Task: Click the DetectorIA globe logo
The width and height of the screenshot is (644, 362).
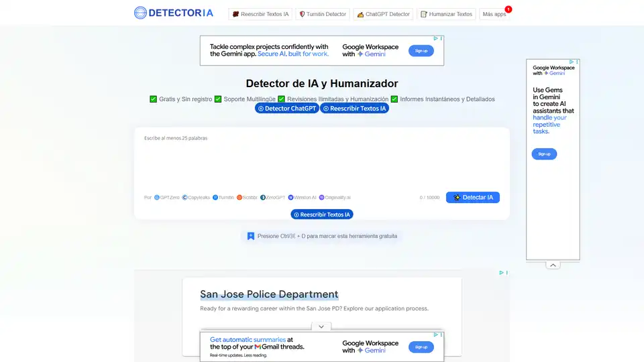Action: (x=140, y=13)
